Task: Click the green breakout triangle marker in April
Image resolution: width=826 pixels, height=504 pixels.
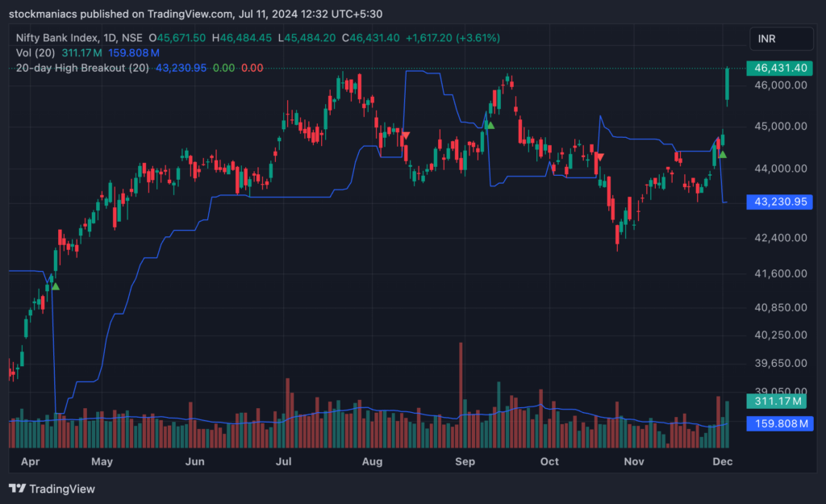Action: pos(56,286)
